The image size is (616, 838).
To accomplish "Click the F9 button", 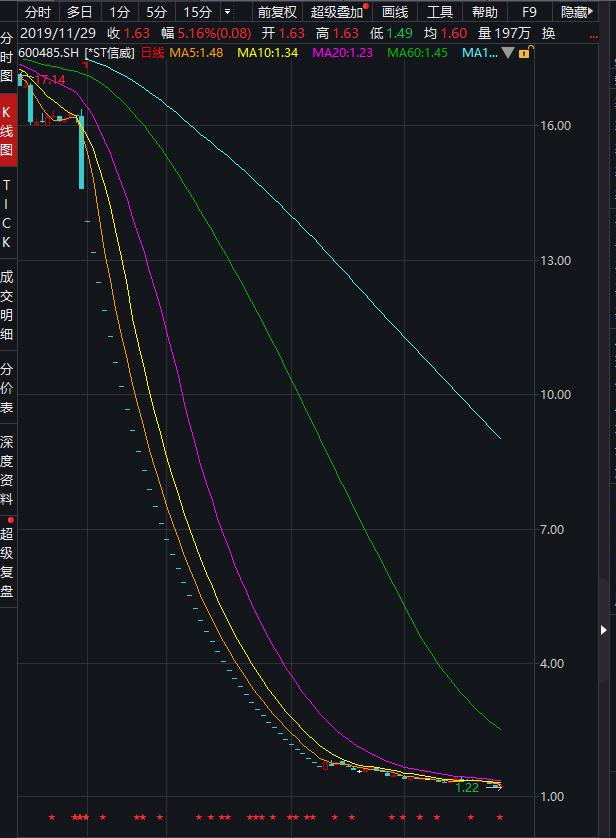I will [529, 12].
